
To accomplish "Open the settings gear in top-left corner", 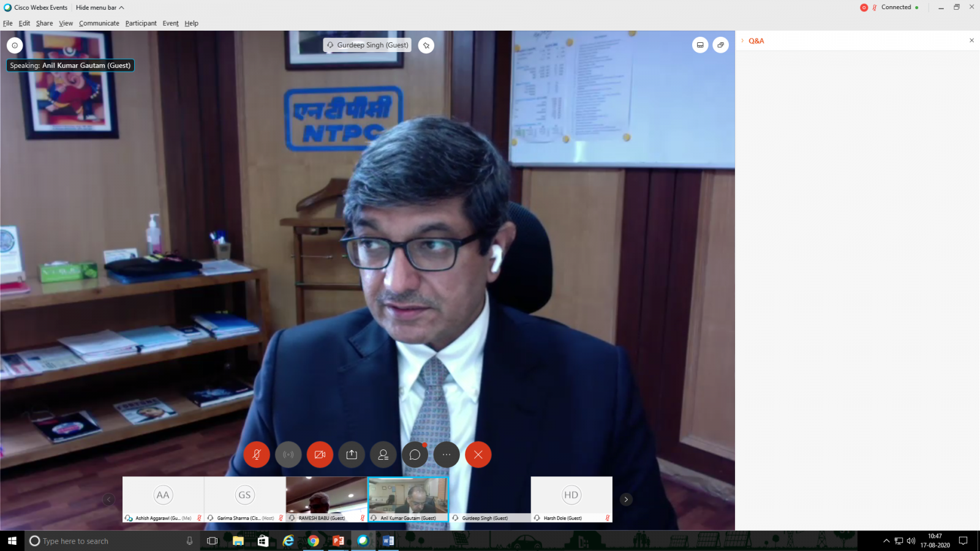I will [x=15, y=45].
